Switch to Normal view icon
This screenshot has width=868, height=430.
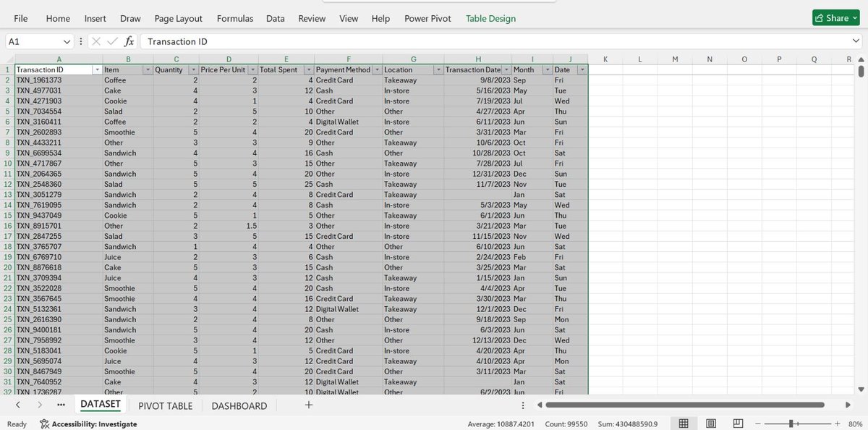684,423
